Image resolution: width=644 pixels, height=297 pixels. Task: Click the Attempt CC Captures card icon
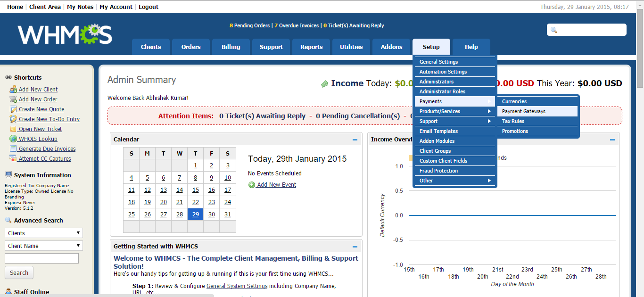13,158
